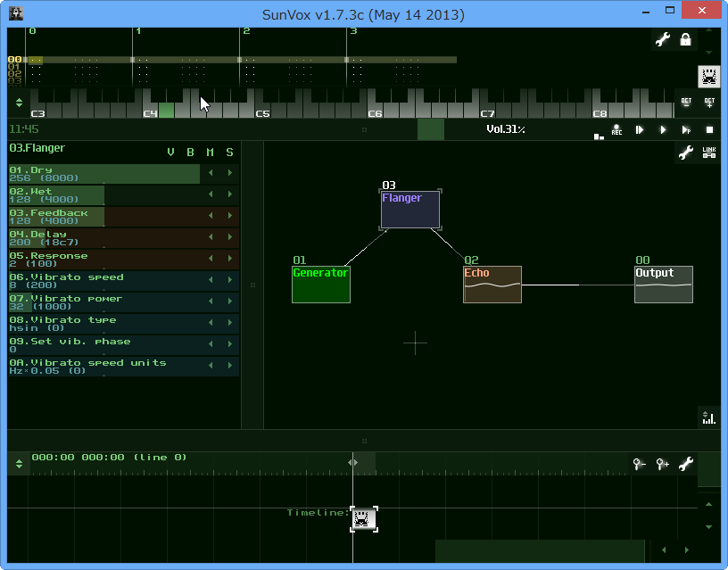Increase the 02.Wet value
The image size is (728, 570).
pyautogui.click(x=230, y=194)
